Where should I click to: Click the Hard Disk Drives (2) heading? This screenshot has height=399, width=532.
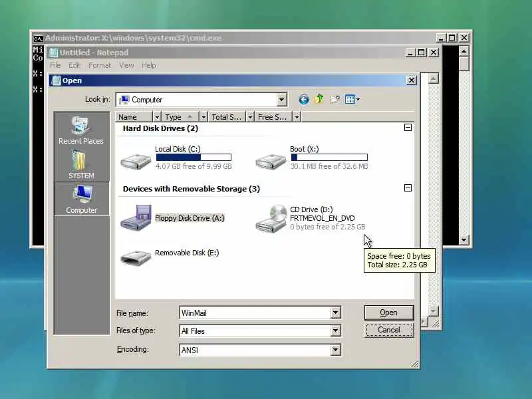coord(160,128)
